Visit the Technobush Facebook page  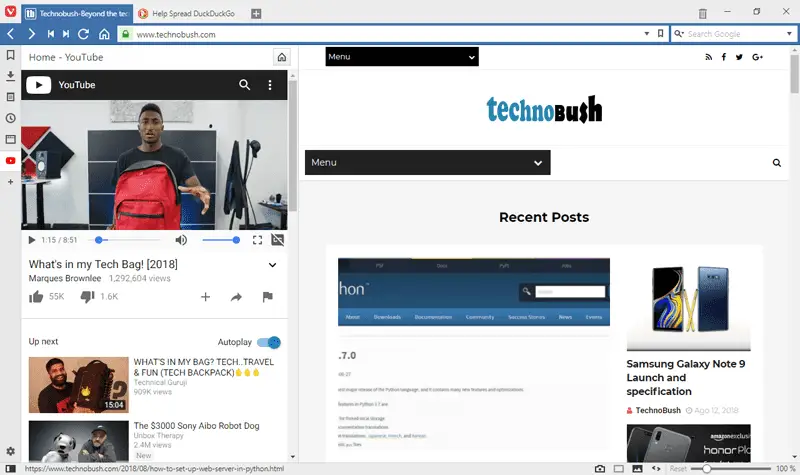(x=723, y=57)
